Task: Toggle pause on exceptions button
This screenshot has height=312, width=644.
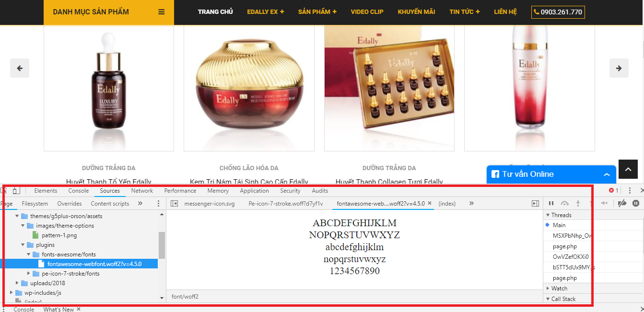Action: 636,204
